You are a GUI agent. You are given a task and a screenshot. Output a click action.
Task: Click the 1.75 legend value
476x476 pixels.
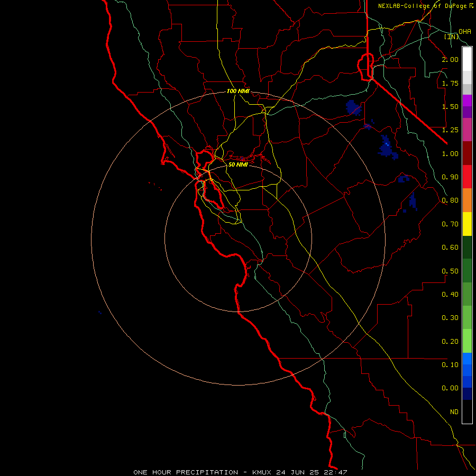click(450, 83)
